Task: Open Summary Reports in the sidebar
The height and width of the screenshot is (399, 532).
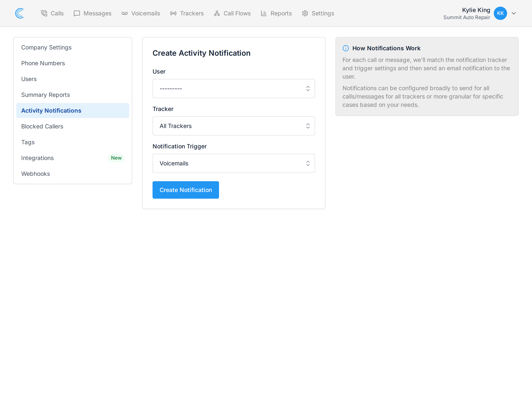Action: point(73,95)
